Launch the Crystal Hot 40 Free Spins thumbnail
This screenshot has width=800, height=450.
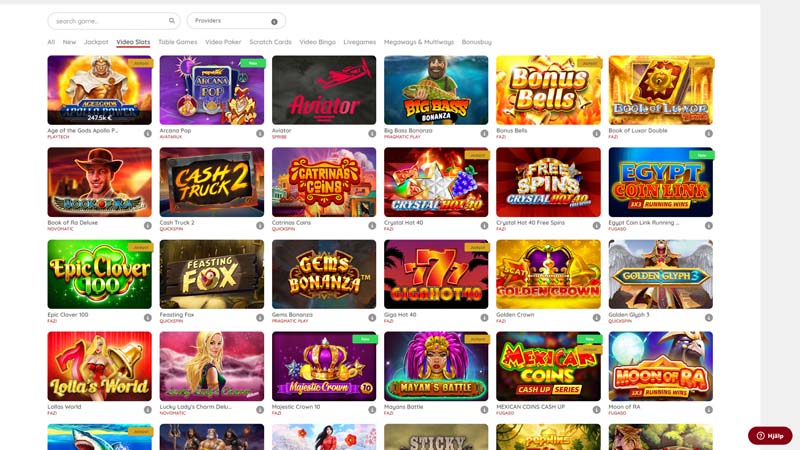(x=548, y=182)
